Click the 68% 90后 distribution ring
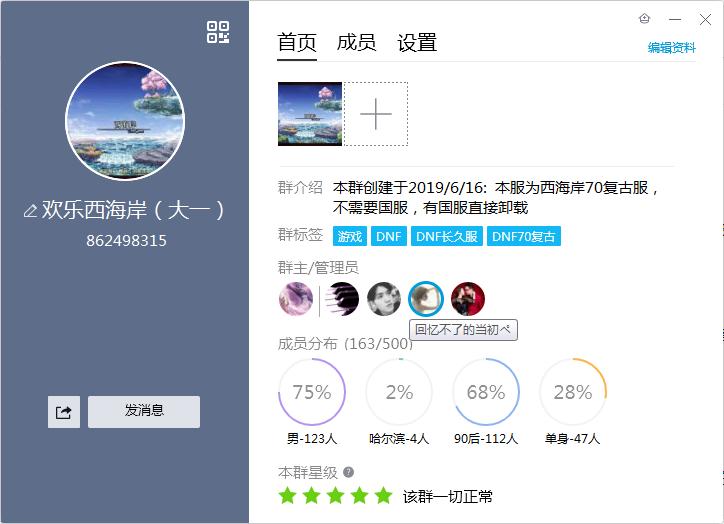 click(486, 392)
